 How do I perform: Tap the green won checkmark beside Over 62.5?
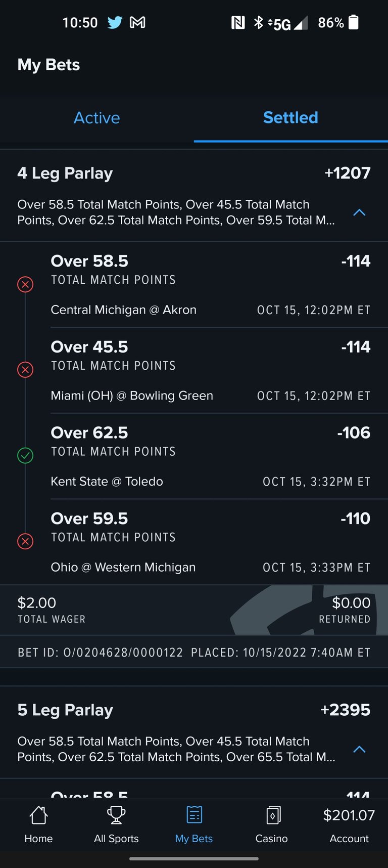tap(25, 456)
